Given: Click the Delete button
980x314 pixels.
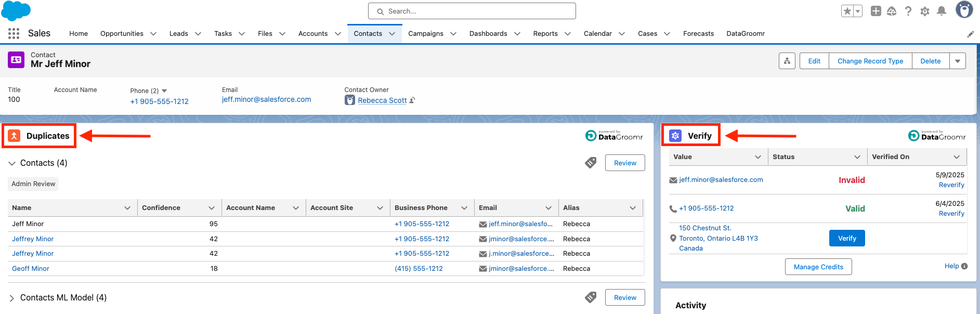Looking at the screenshot, I should pyautogui.click(x=931, y=61).
